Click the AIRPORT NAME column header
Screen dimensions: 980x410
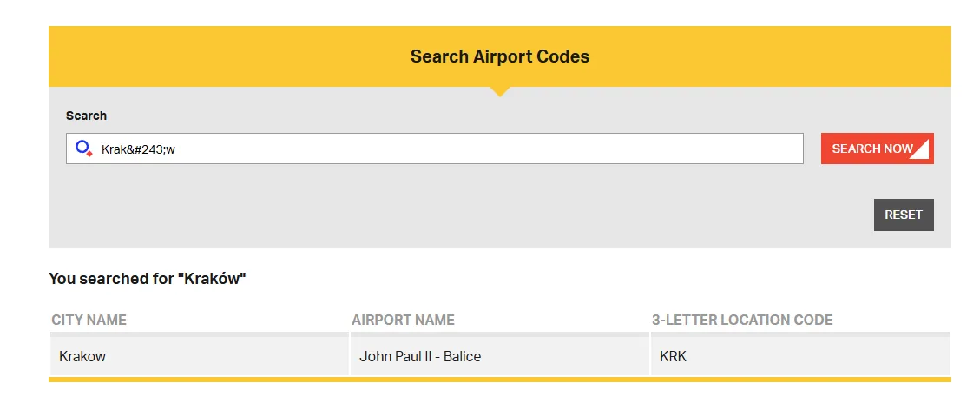click(403, 320)
